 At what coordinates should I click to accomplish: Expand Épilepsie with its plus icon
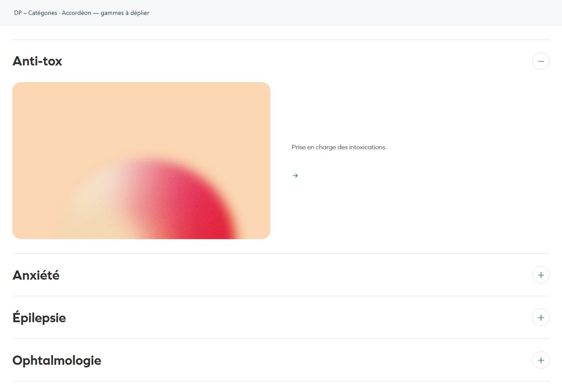pyautogui.click(x=541, y=317)
